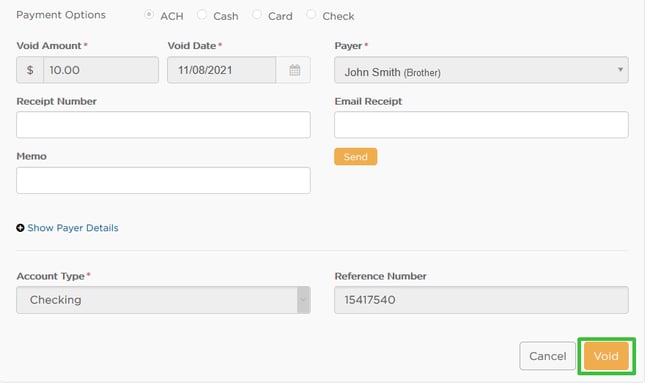Image resolution: width=650 pixels, height=387 pixels.
Task: Open the Void Date calendar picker
Action: click(x=294, y=70)
